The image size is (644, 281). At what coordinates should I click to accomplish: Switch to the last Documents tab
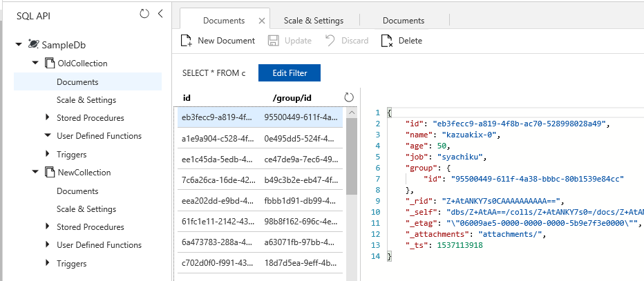pyautogui.click(x=404, y=21)
